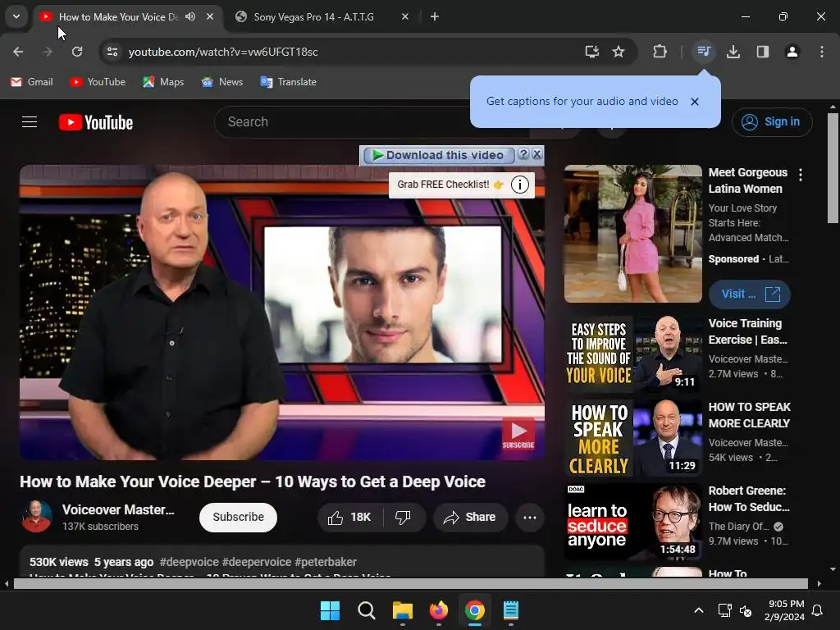Open clock and date in taskbar
The height and width of the screenshot is (630, 840).
784,610
